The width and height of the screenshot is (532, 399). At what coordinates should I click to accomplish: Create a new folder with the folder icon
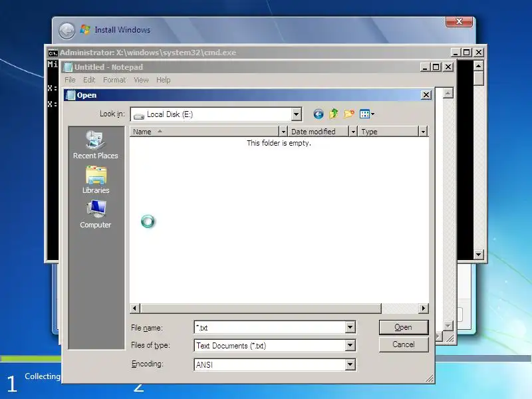click(x=349, y=114)
